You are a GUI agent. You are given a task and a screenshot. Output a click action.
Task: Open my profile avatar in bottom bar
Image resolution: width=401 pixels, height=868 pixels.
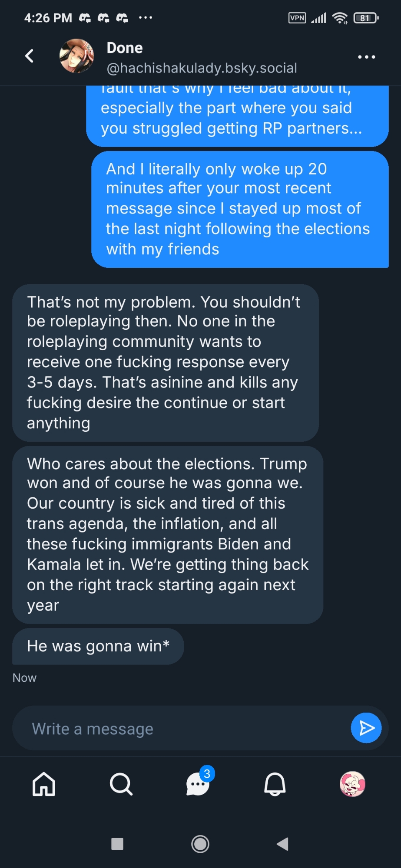[x=352, y=784]
